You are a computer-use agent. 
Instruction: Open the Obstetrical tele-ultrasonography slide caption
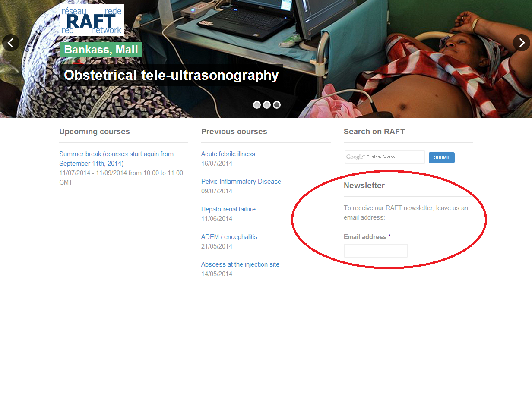[x=171, y=75]
